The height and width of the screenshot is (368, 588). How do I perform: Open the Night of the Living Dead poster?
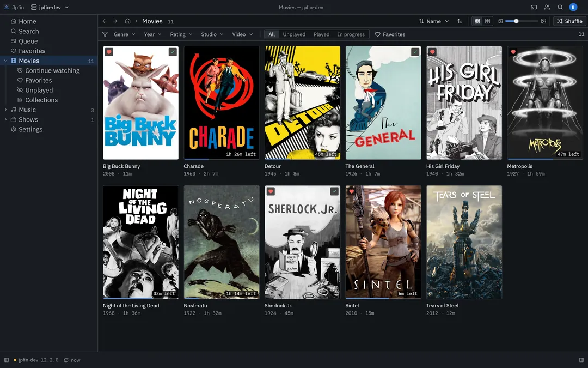[140, 242]
